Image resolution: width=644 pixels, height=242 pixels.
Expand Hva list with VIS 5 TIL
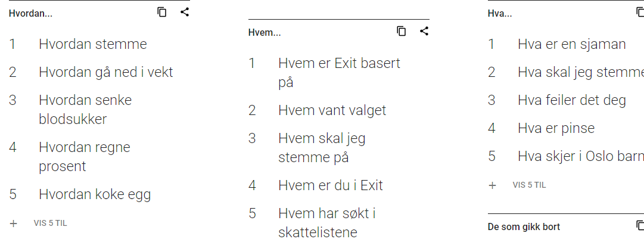[529, 185]
